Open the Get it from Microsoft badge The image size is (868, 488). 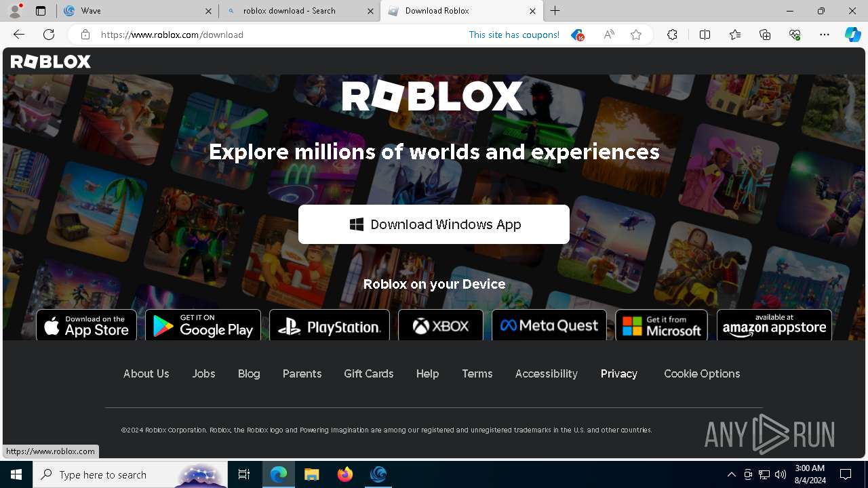[x=661, y=325]
